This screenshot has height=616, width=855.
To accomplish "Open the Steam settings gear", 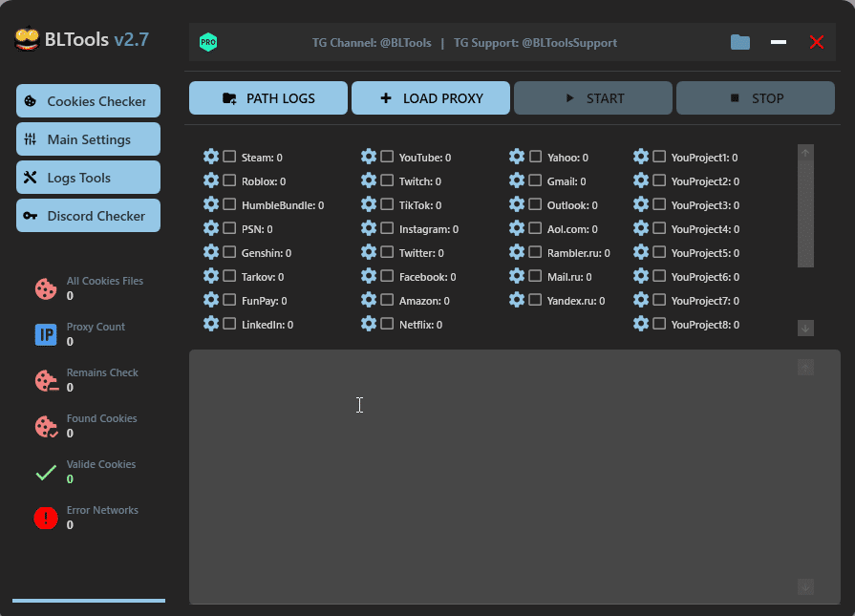I will 211,157.
